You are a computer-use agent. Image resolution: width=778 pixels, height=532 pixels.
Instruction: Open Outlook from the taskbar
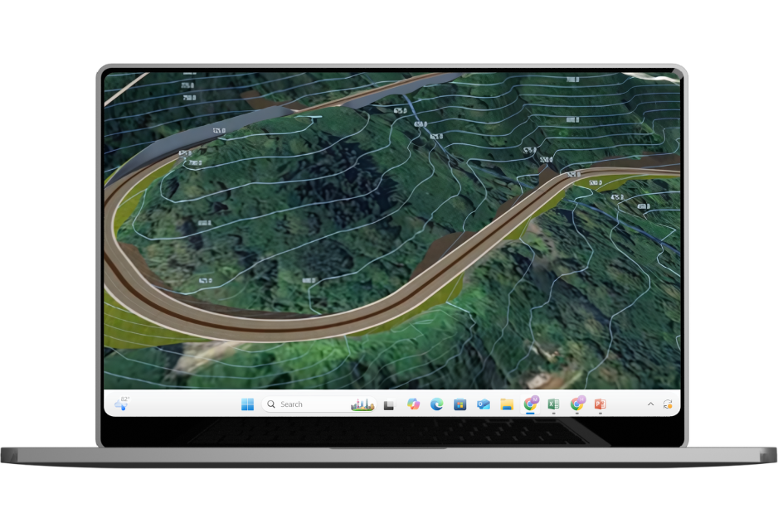pos(483,404)
